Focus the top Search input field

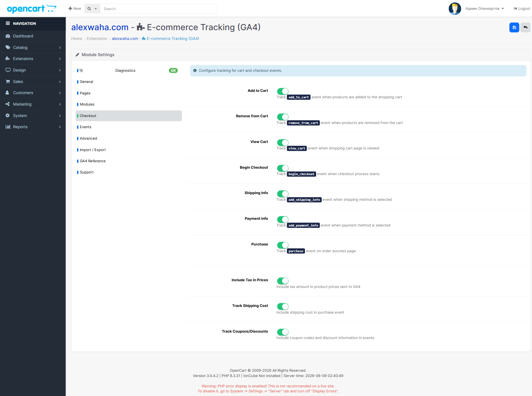pos(159,9)
